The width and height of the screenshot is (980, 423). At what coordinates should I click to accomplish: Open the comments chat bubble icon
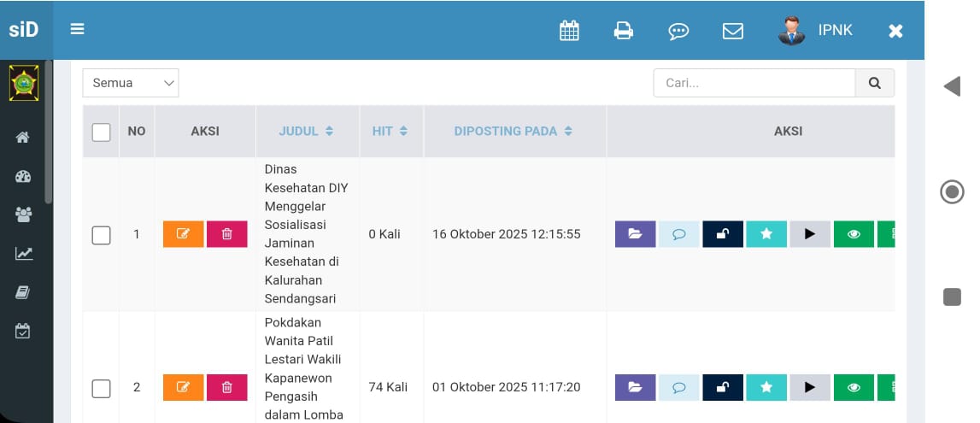pyautogui.click(x=678, y=31)
